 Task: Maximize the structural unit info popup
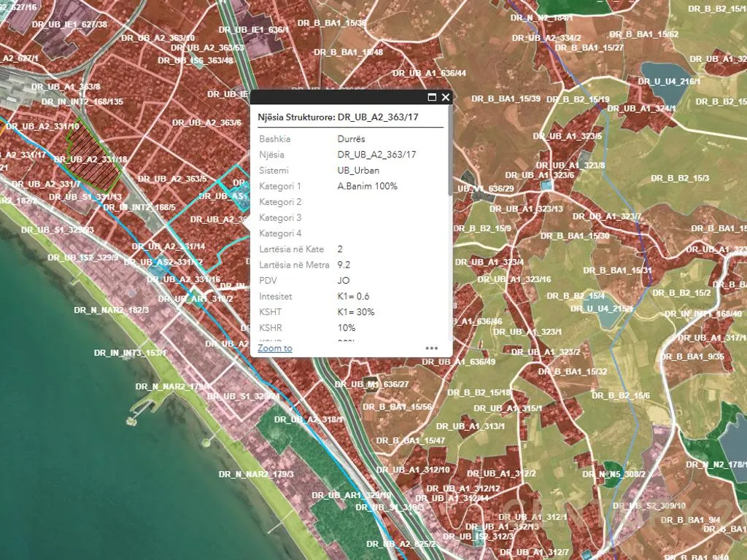click(432, 97)
